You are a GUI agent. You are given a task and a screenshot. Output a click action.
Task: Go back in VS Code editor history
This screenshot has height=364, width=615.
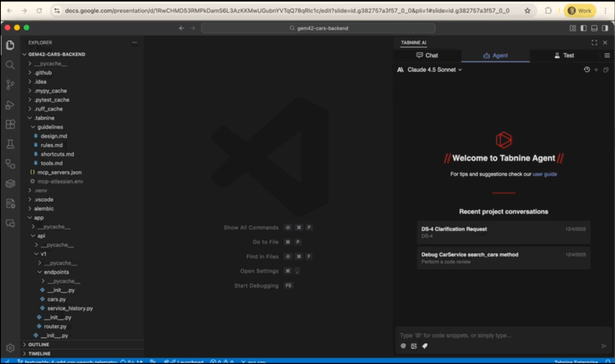(182, 28)
